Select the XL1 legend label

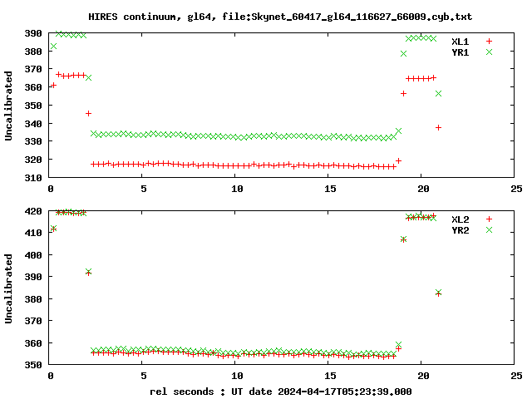460,42
